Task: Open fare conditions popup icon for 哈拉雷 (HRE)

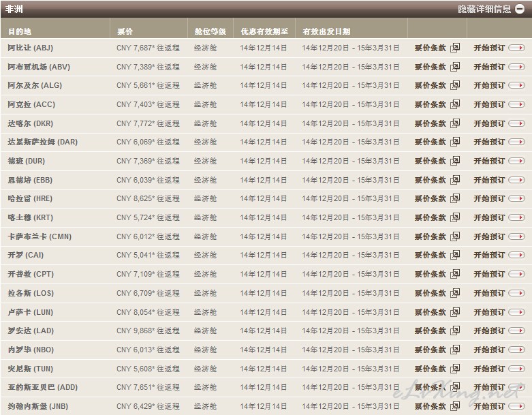Action: tap(455, 198)
